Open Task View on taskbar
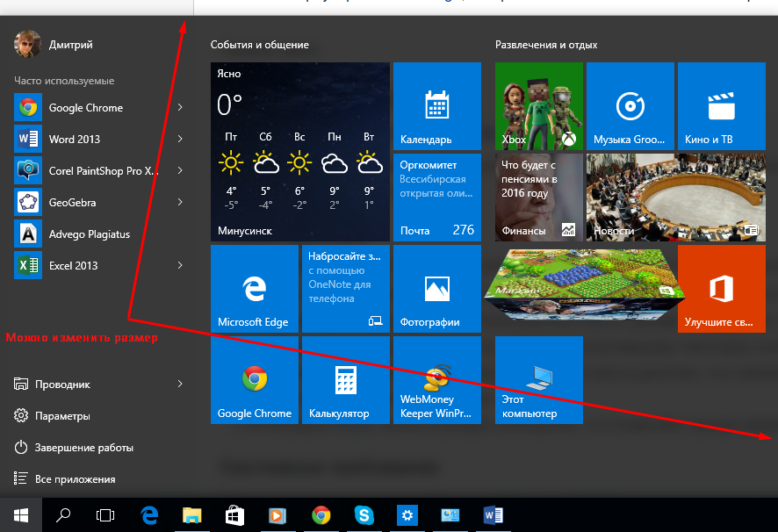This screenshot has width=778, height=532. 105,515
